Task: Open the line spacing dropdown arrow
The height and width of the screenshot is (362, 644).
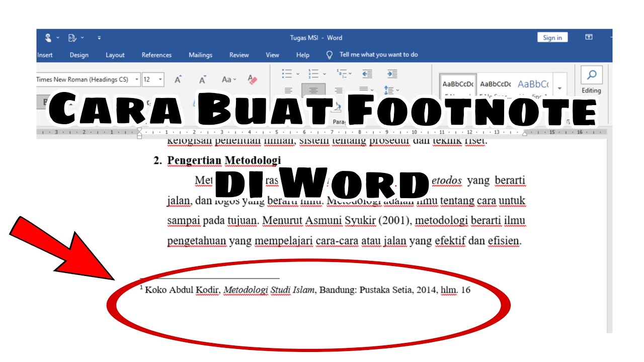Action: tap(398, 90)
